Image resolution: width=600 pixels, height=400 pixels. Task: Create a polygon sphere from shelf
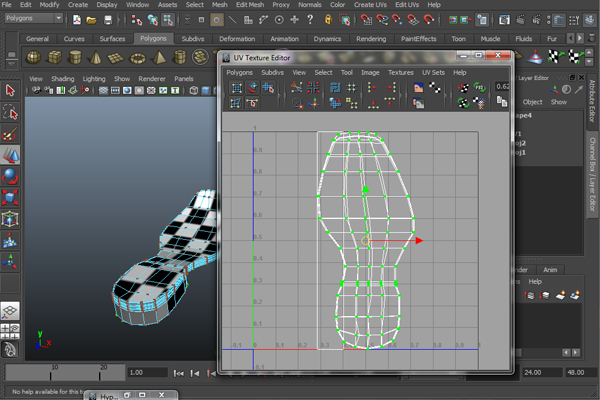pyautogui.click(x=34, y=57)
